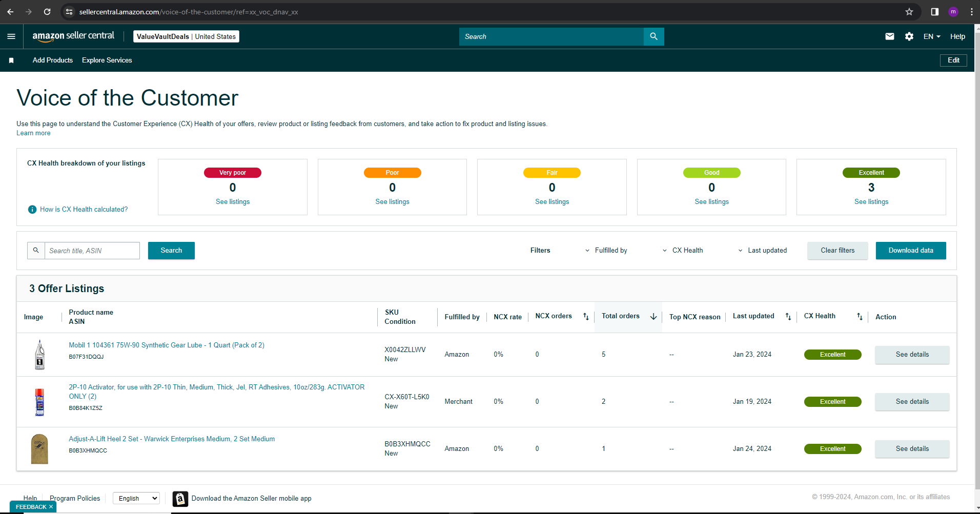
Task: Expand the Fulfilled by filter dropdown
Action: pyautogui.click(x=606, y=251)
